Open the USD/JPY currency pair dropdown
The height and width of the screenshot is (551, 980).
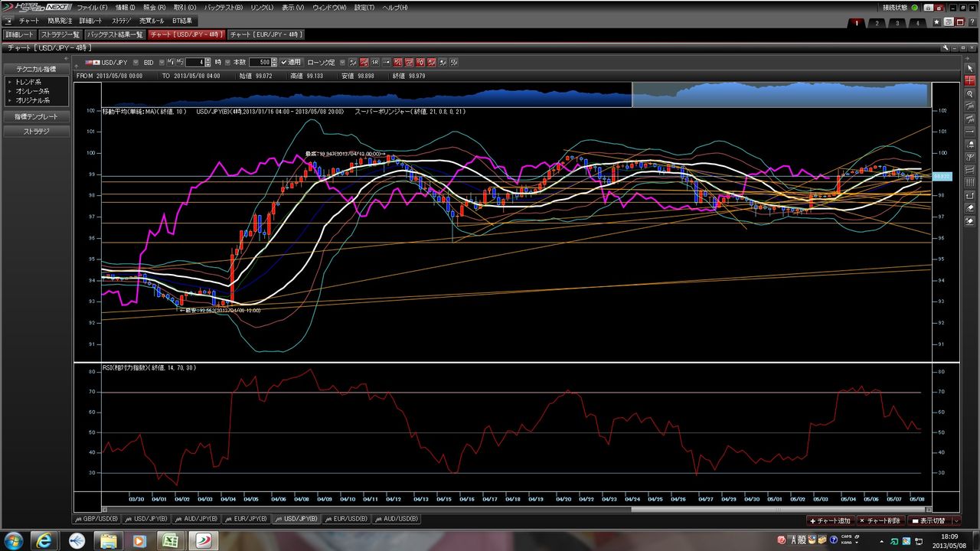pos(136,62)
